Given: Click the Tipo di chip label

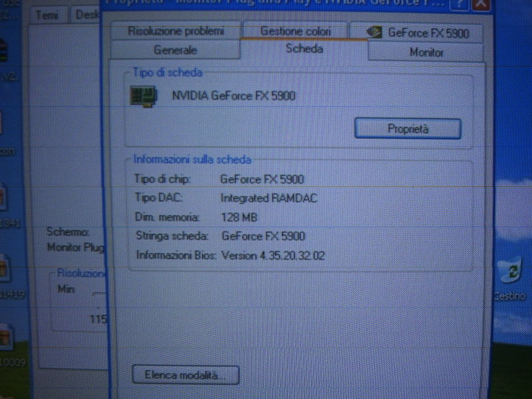Looking at the screenshot, I should pos(162,179).
